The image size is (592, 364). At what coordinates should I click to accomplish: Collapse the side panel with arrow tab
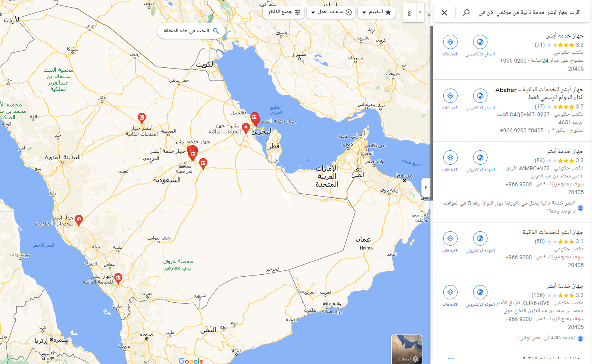[426, 187]
